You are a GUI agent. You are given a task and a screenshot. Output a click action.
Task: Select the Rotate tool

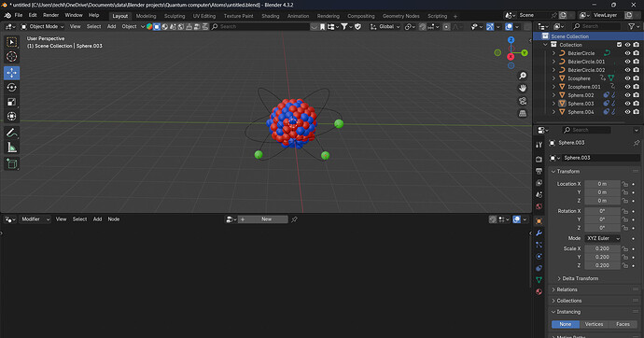click(11, 88)
